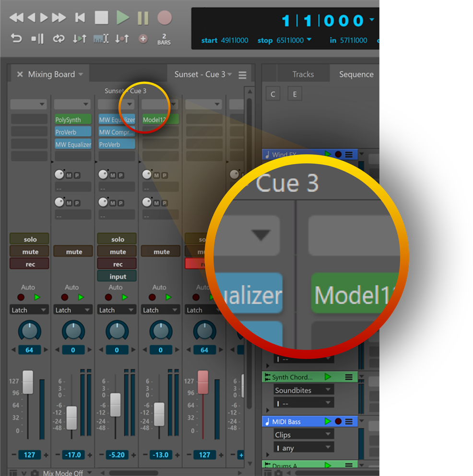Open the Soundbites dropdown under Synth Chord
Screen dimensions: 473x476
point(303,390)
